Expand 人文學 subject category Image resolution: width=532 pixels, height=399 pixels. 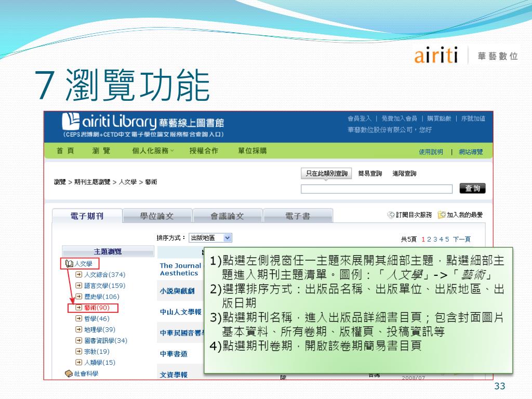click(83, 263)
